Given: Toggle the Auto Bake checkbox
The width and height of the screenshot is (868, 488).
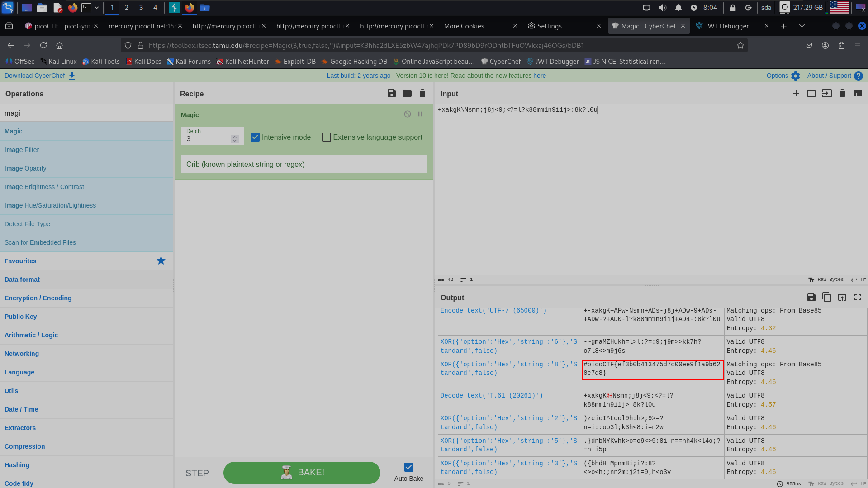Looking at the screenshot, I should pos(408,467).
